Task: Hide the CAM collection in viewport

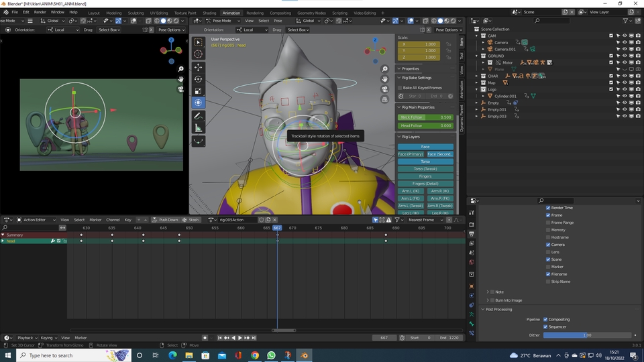Action: (625, 36)
